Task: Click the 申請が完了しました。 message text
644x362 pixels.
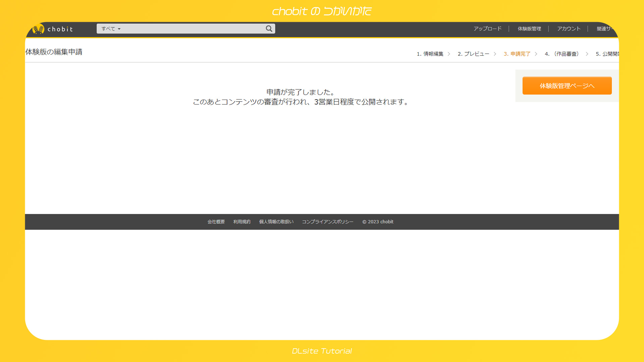Action: [300, 92]
